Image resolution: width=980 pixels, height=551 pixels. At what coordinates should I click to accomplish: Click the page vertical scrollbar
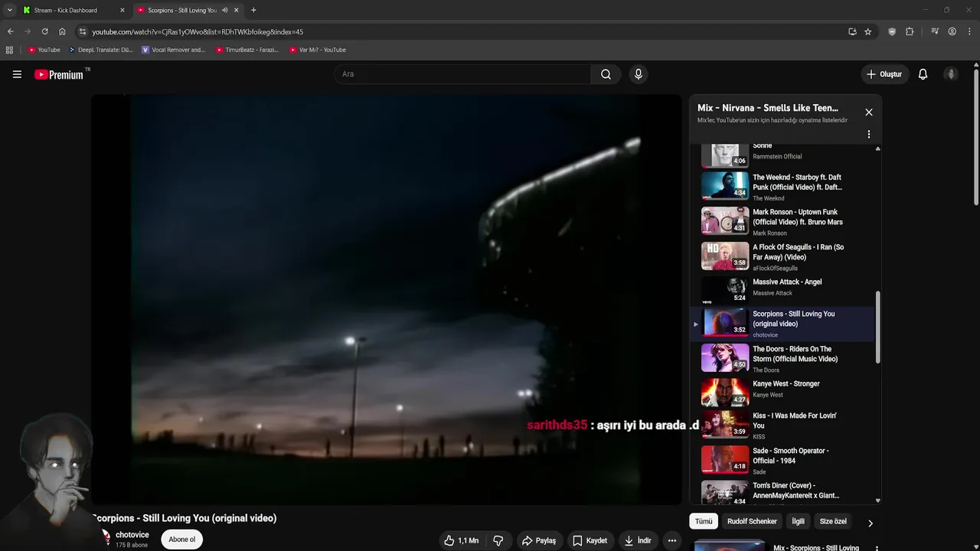click(976, 138)
